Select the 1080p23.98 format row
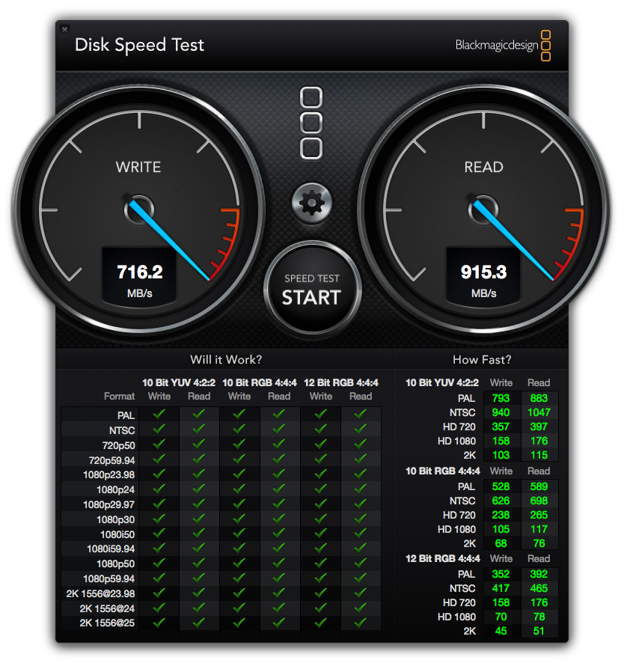This screenshot has height=672, width=624. pos(221,474)
